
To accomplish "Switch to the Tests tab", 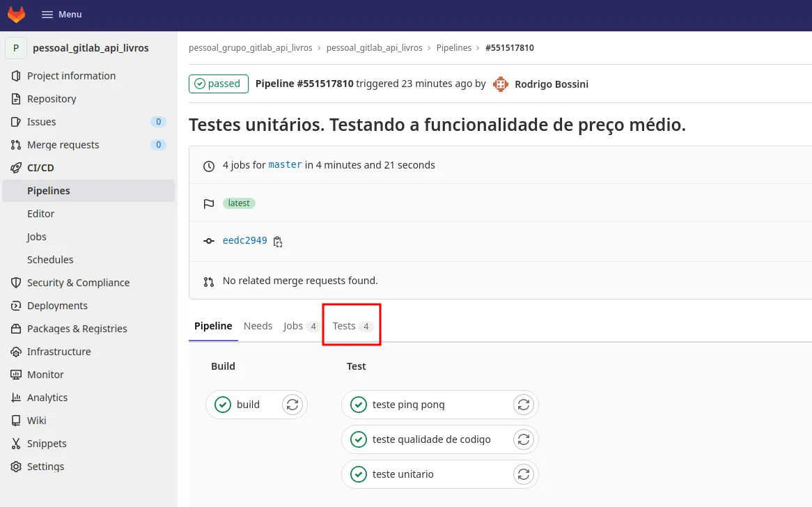I will click(x=352, y=326).
